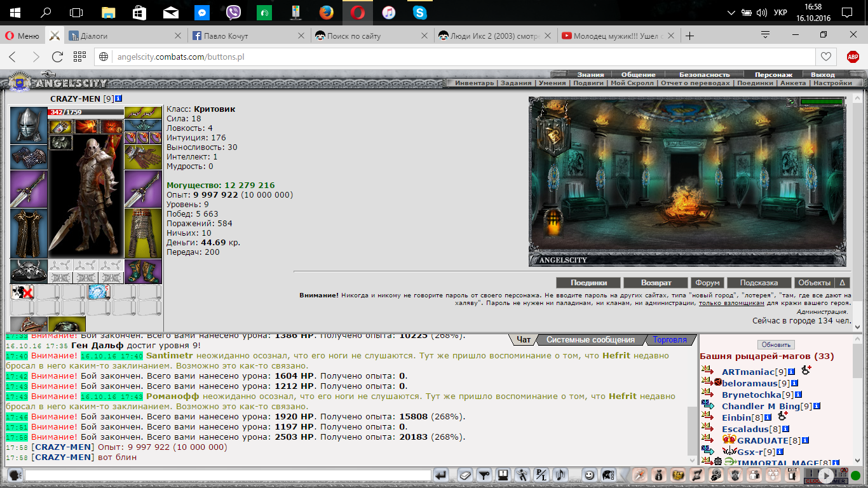Click the chat message input field
Image resolution: width=868 pixels, height=488 pixels.
228,475
